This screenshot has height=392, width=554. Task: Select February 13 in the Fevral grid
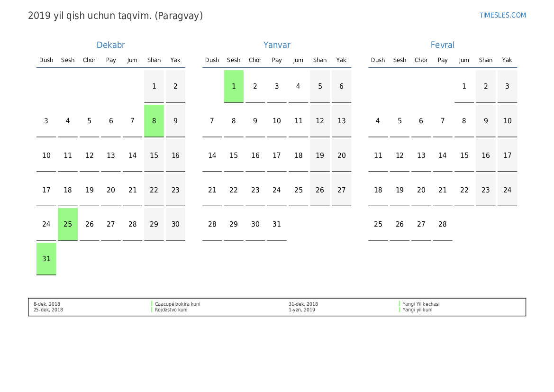(421, 155)
